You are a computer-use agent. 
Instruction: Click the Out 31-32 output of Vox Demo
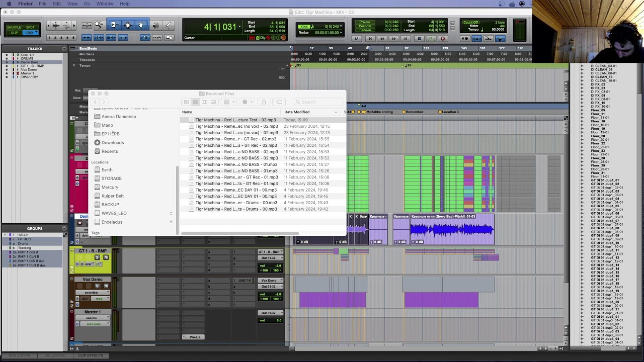click(270, 287)
